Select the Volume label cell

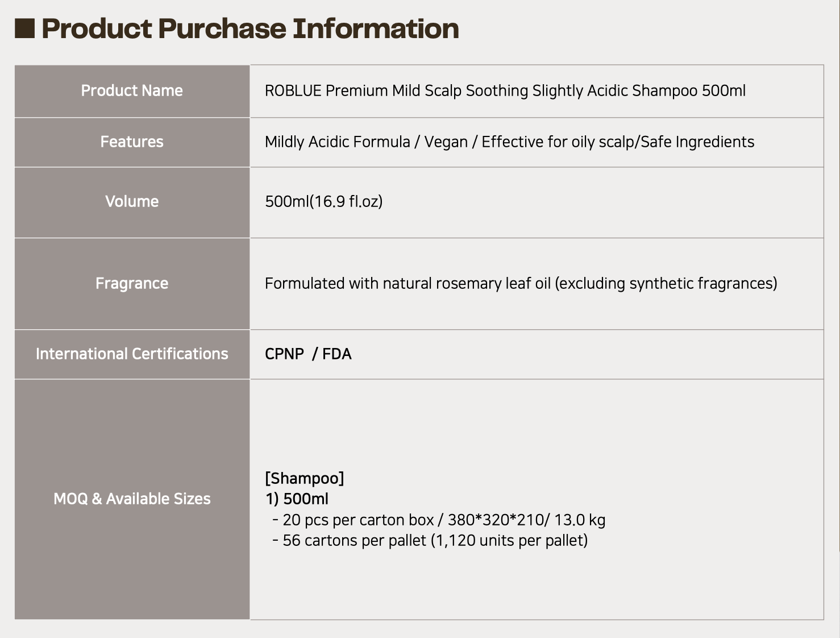click(x=132, y=202)
